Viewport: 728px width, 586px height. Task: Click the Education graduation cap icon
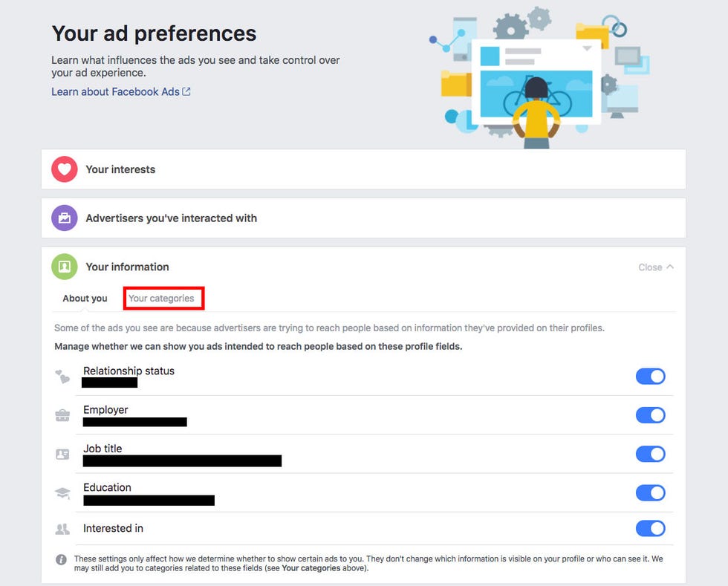62,492
